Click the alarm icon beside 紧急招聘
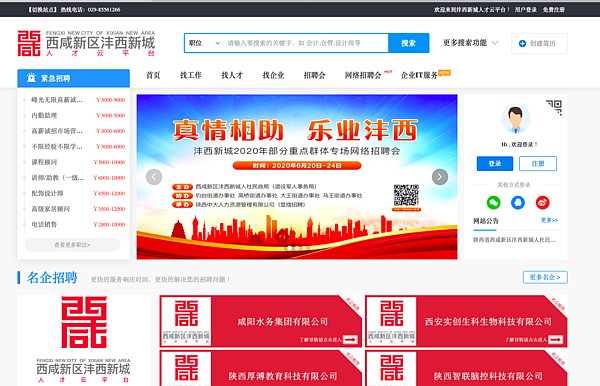600x386 pixels. coord(31,78)
